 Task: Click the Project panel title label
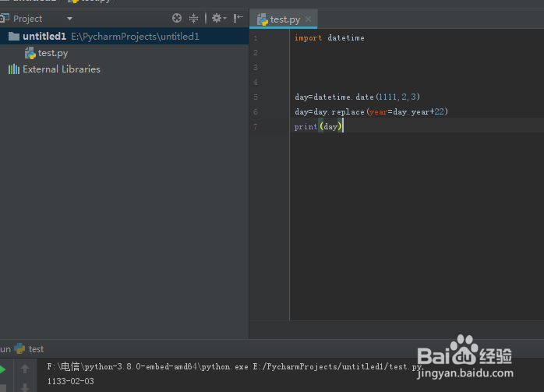[28, 19]
